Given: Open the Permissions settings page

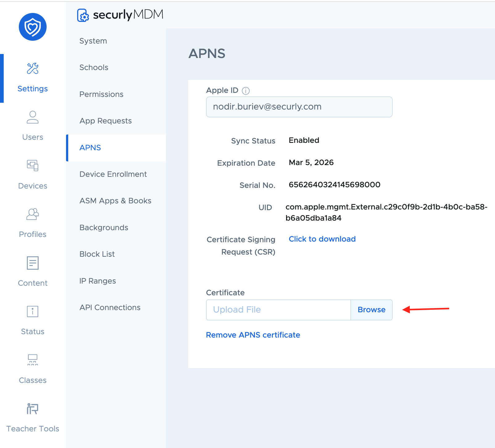Looking at the screenshot, I should (102, 94).
